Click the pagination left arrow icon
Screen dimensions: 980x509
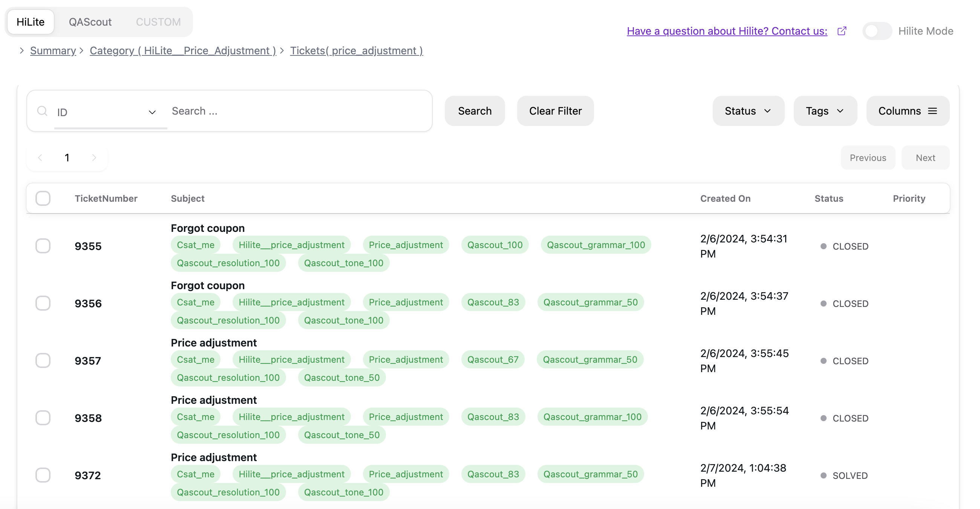(40, 158)
